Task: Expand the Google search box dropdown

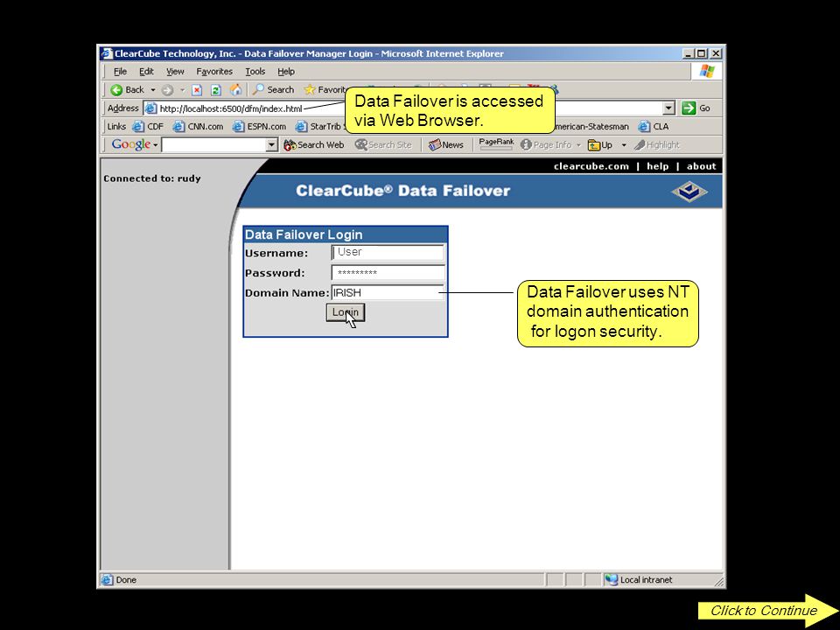Action: 272,144
